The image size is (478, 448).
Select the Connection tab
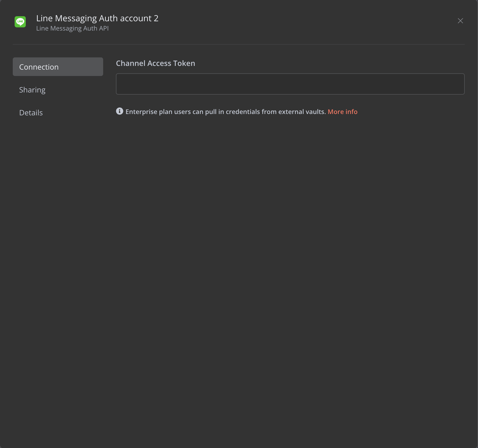click(58, 67)
